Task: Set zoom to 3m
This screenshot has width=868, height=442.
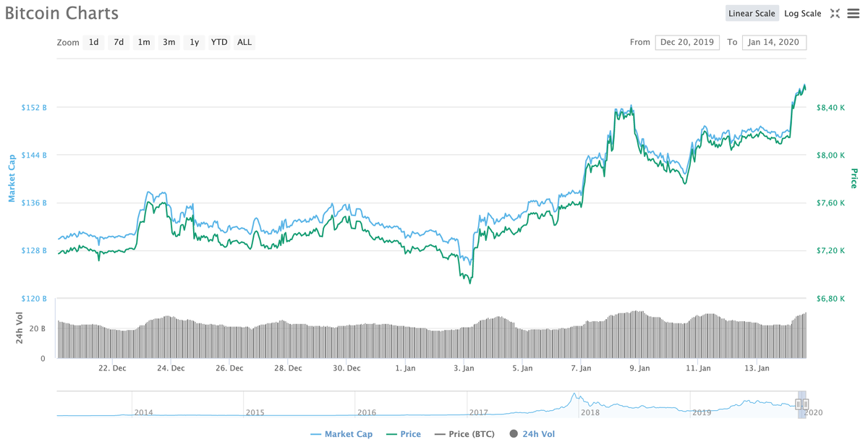Action: coord(169,42)
